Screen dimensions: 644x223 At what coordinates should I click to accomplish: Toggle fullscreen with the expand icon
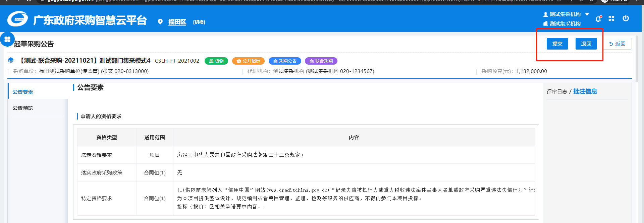tap(611, 19)
